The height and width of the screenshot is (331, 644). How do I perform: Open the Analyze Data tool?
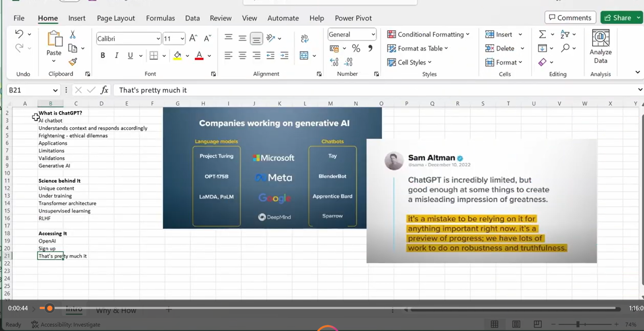click(x=600, y=47)
